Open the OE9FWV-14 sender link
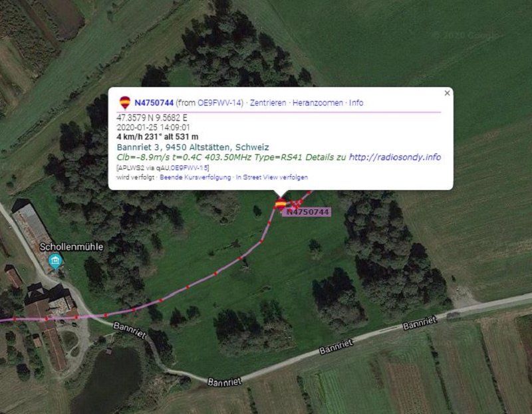 (219, 103)
